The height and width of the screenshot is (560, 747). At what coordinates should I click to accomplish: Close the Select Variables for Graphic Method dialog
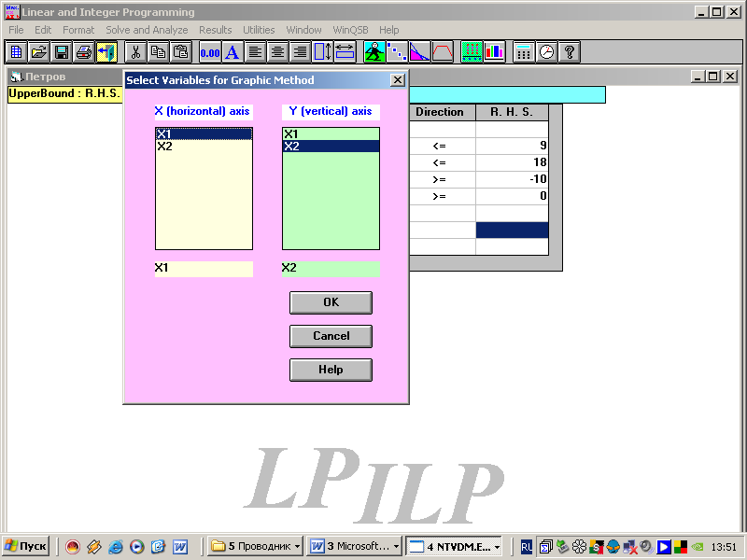(398, 80)
